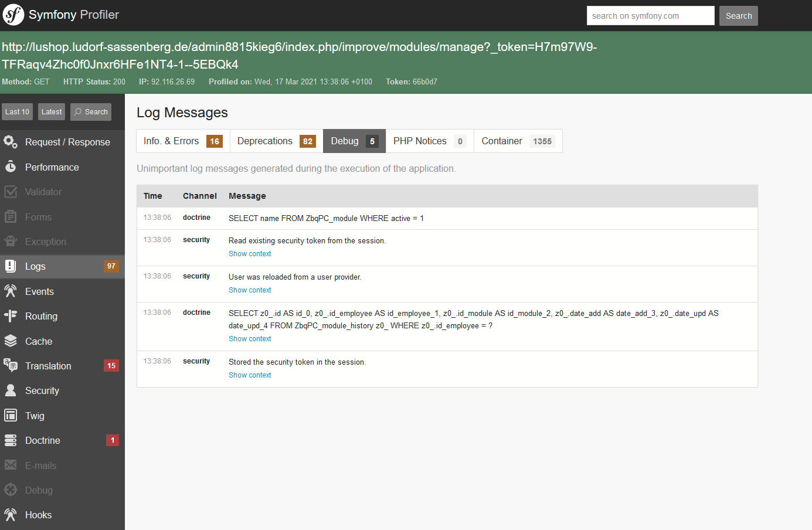
Task: Open the Doctrine panel
Action: click(x=62, y=440)
